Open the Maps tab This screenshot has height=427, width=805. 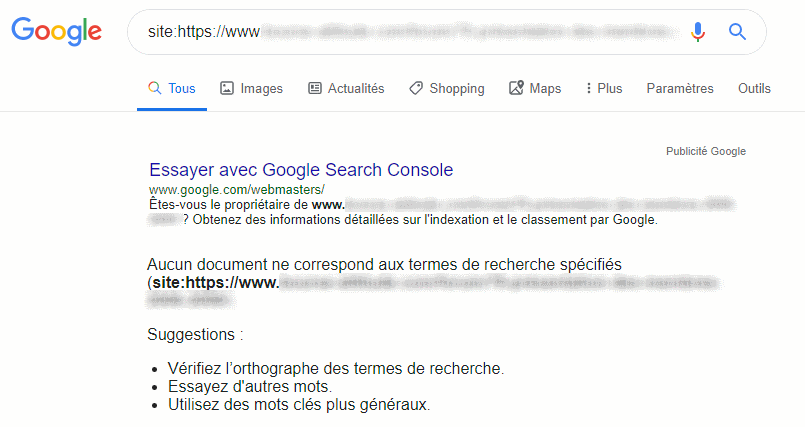(545, 88)
